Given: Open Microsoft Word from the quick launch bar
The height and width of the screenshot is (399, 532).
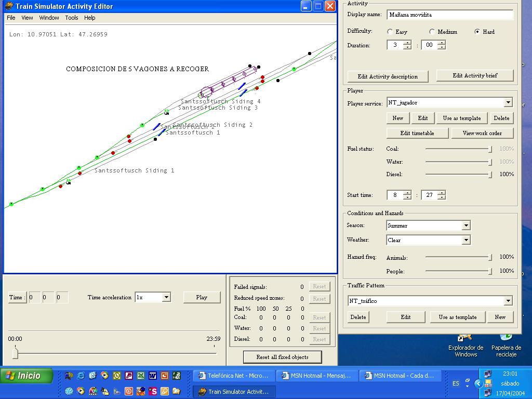Looking at the screenshot, I should click(153, 376).
